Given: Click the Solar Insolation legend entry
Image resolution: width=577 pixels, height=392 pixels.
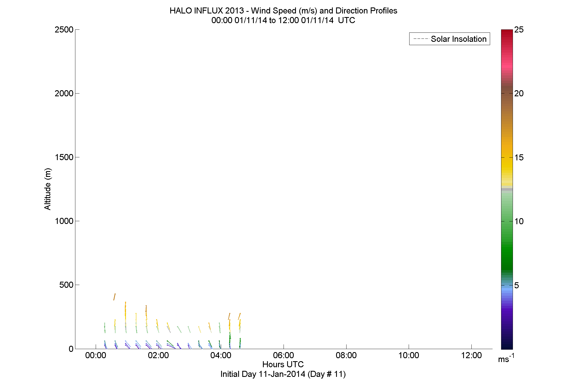Looking at the screenshot, I should tap(449, 39).
